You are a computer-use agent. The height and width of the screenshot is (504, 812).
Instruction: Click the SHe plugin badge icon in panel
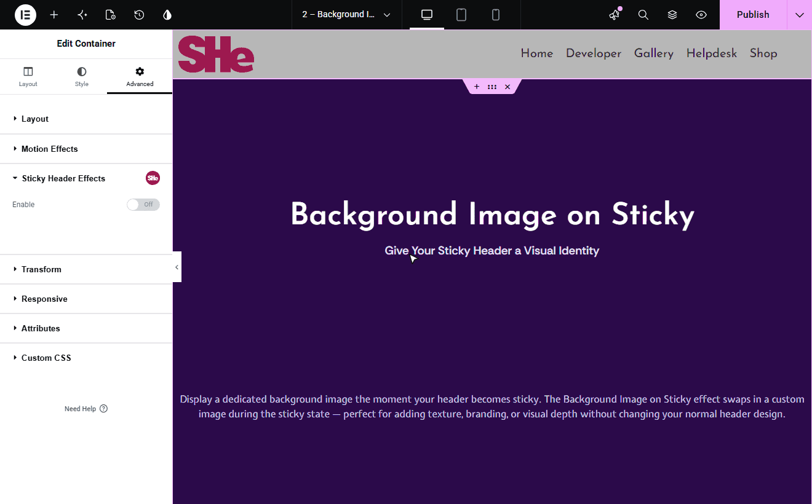(153, 178)
